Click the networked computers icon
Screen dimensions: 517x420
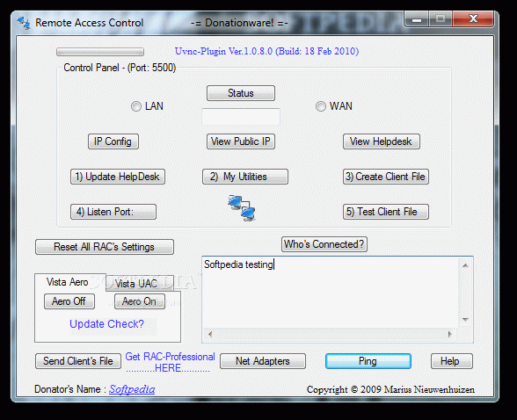(241, 208)
